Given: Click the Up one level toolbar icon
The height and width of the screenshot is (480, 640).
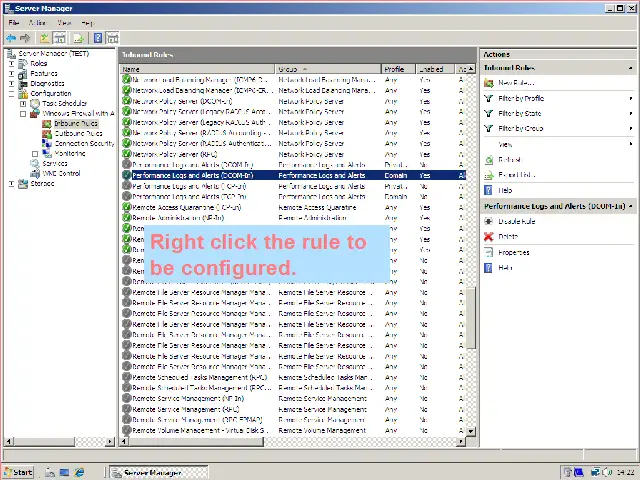Looking at the screenshot, I should coord(44,38).
